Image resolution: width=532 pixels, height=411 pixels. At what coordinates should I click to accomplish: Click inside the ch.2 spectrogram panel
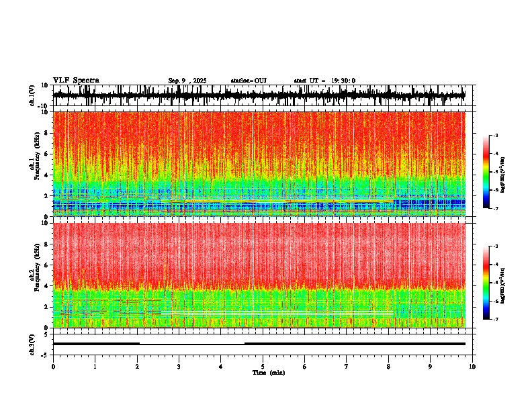(x=259, y=275)
